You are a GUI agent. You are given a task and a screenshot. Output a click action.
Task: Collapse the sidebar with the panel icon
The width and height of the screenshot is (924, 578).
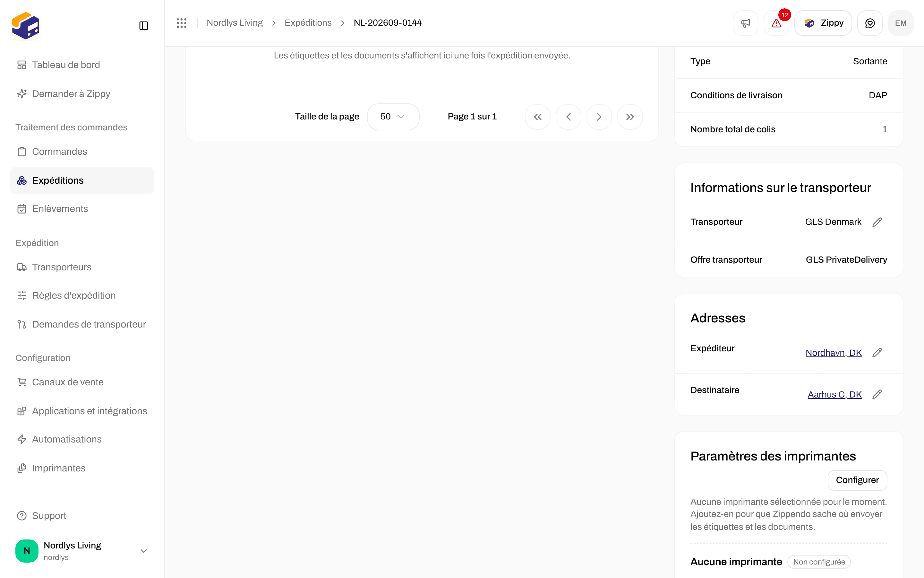click(143, 26)
